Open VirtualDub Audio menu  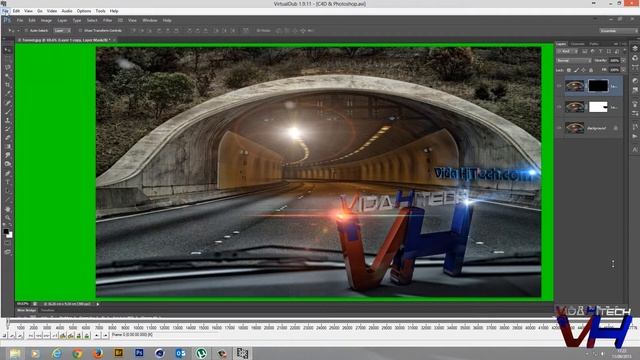point(67,11)
